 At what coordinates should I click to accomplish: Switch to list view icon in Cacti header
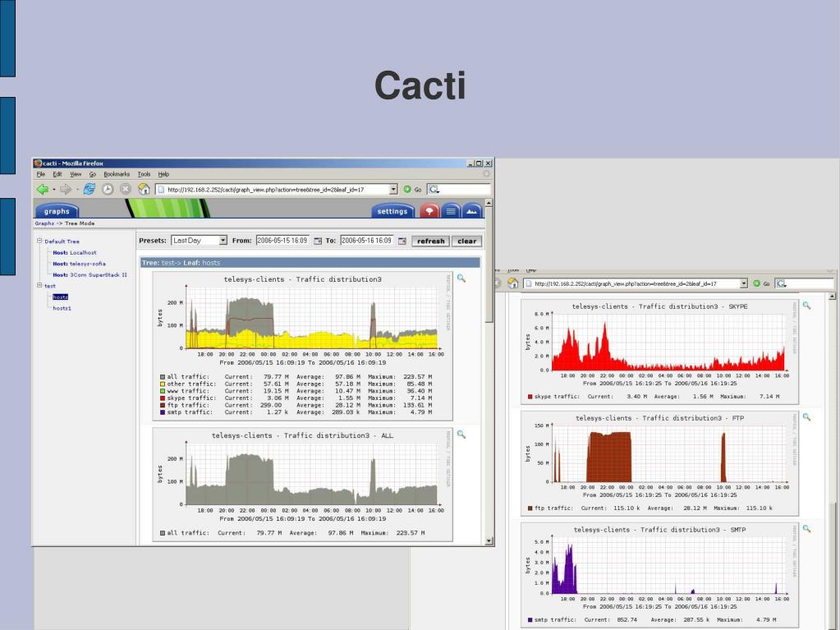click(451, 211)
